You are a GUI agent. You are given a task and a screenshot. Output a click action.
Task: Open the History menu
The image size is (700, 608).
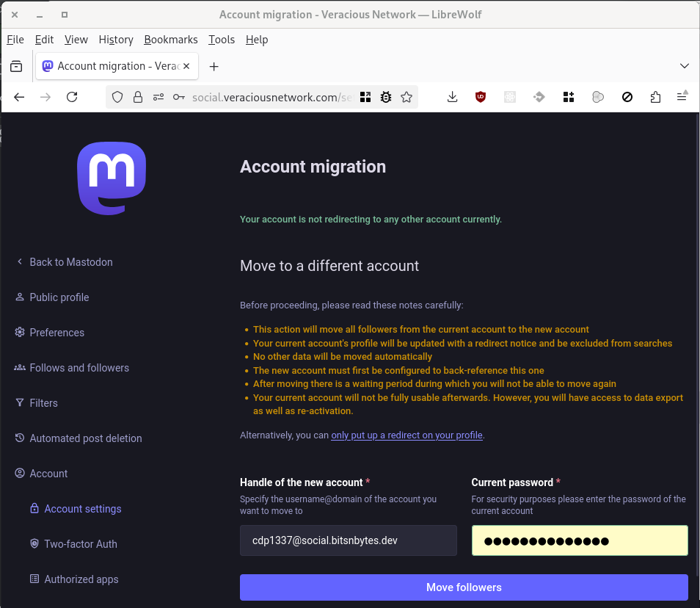pyautogui.click(x=116, y=40)
